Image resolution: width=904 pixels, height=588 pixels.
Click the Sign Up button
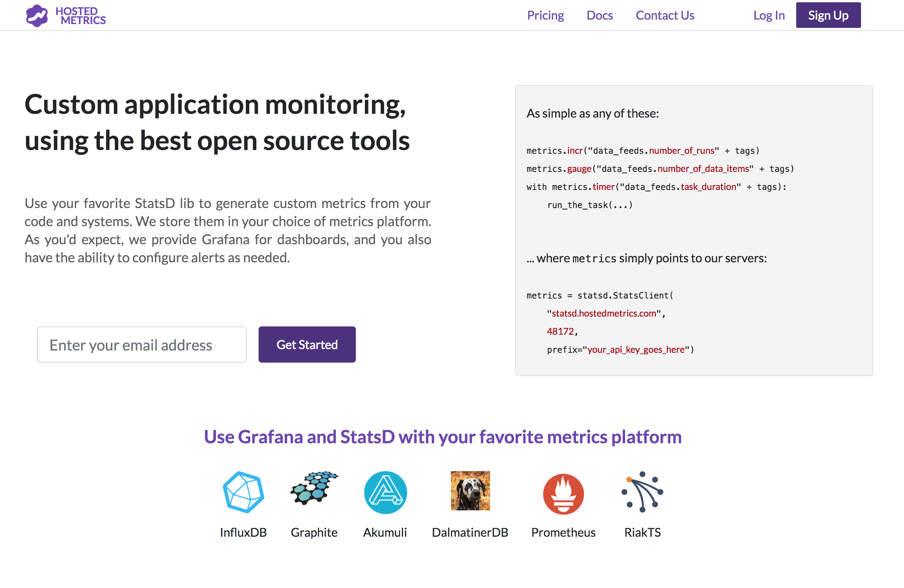pos(828,15)
